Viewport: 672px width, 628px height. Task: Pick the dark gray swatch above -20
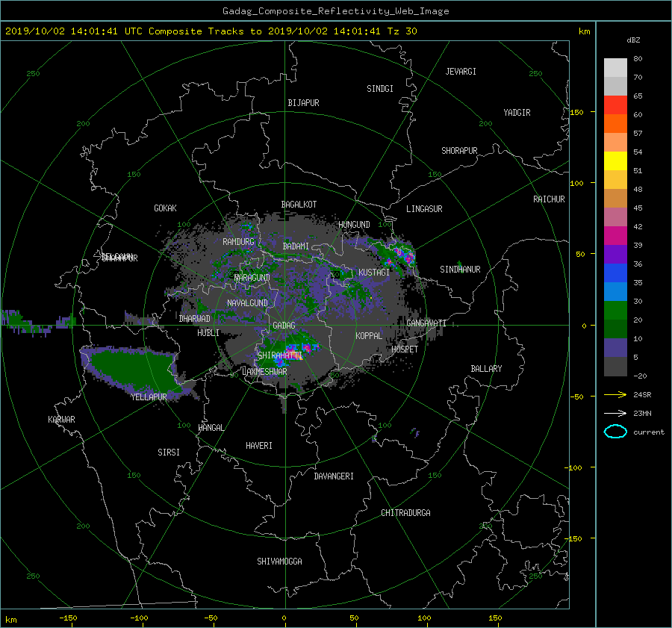coord(615,367)
